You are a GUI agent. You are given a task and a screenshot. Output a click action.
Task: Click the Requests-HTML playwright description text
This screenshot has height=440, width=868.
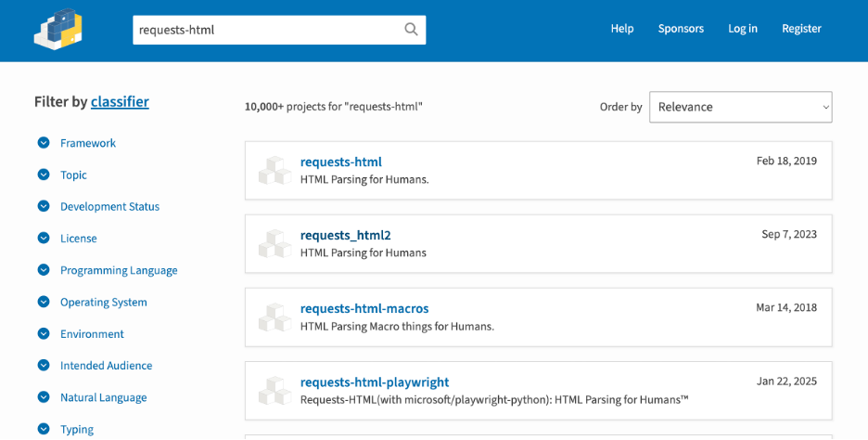tap(494, 399)
